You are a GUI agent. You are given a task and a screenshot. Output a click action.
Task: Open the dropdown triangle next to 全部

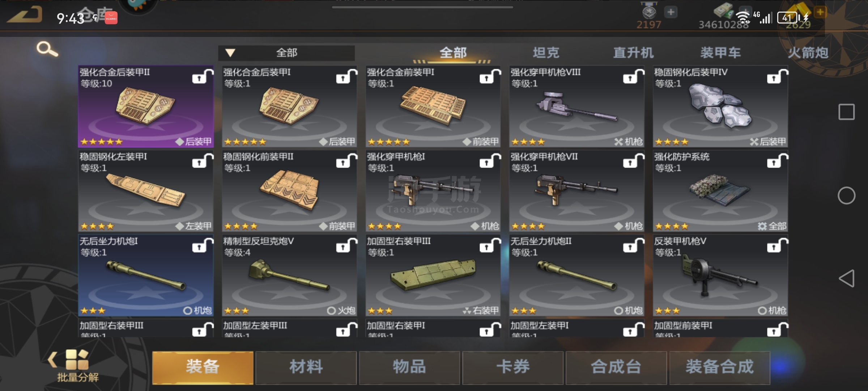coord(230,53)
